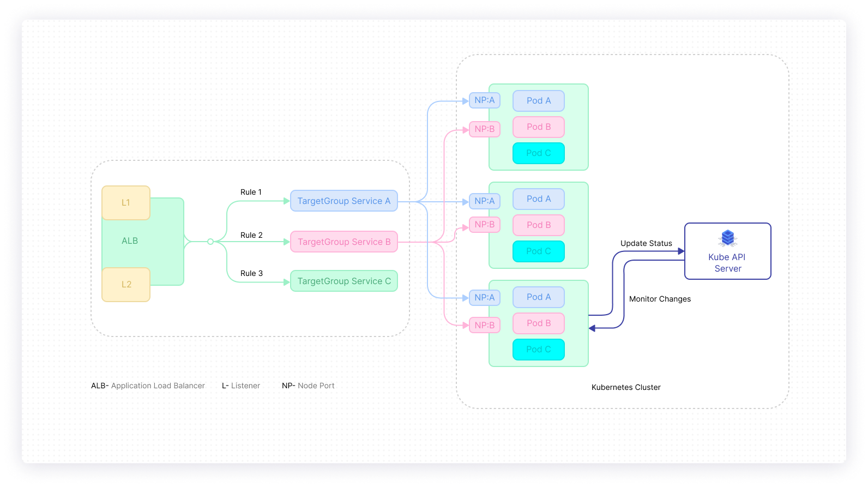
Task: Click the Monitor Changes label
Action: pyautogui.click(x=660, y=299)
